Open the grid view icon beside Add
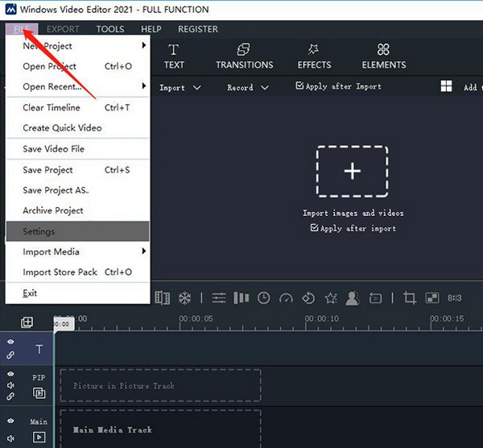The image size is (483, 448). pos(446,87)
